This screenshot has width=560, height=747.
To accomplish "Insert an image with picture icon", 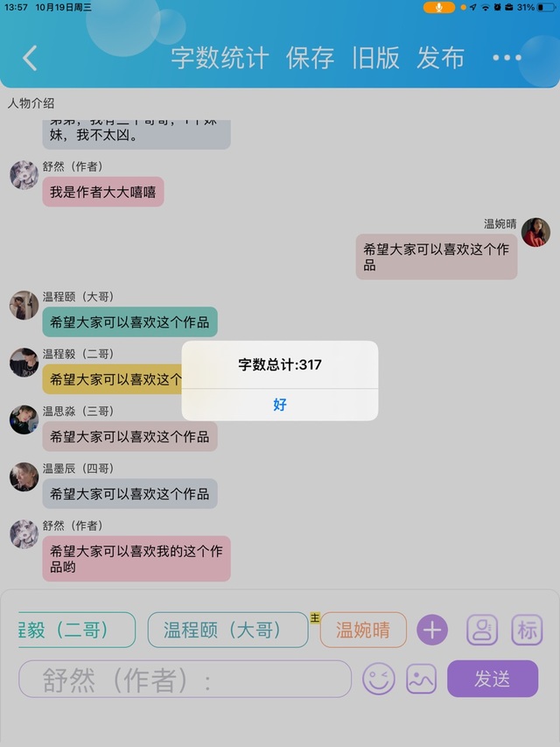I will [422, 679].
